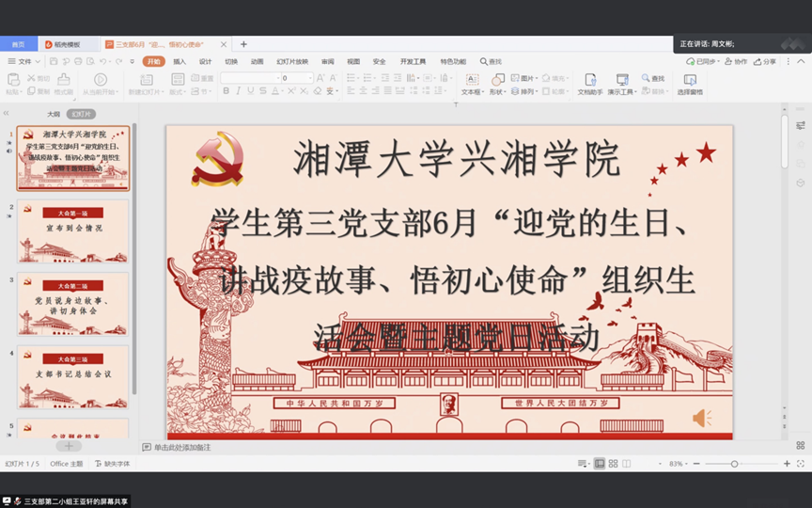812x508 pixels.
Task: Click the Save icon in quick access toolbar
Action: coord(54,61)
